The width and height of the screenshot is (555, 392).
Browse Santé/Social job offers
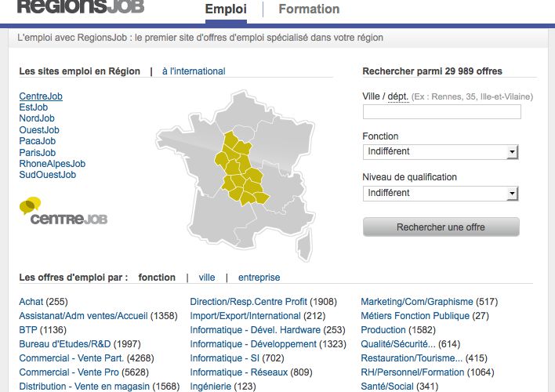tap(387, 387)
